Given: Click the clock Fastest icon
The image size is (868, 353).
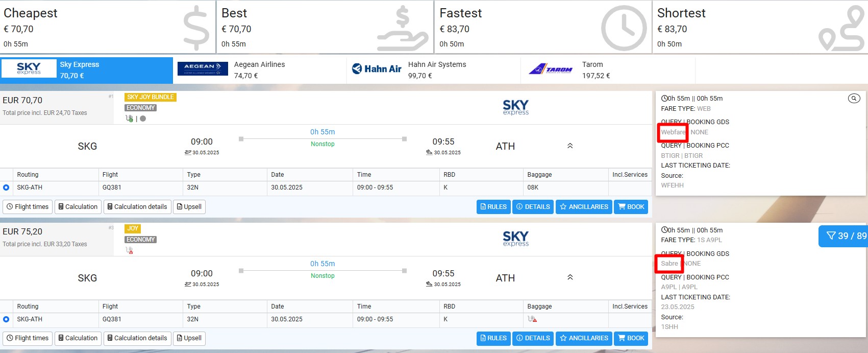Looking at the screenshot, I should [624, 28].
